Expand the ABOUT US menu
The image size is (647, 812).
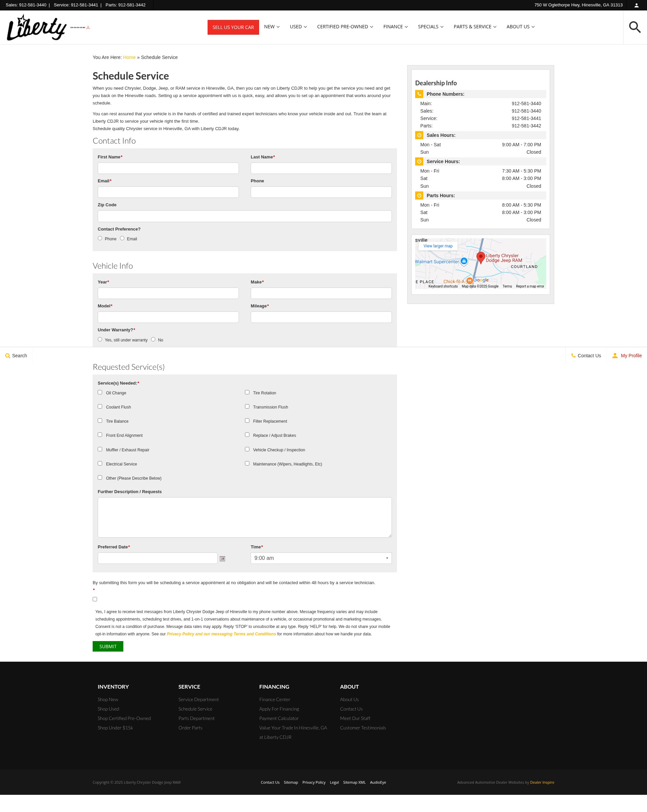520,27
